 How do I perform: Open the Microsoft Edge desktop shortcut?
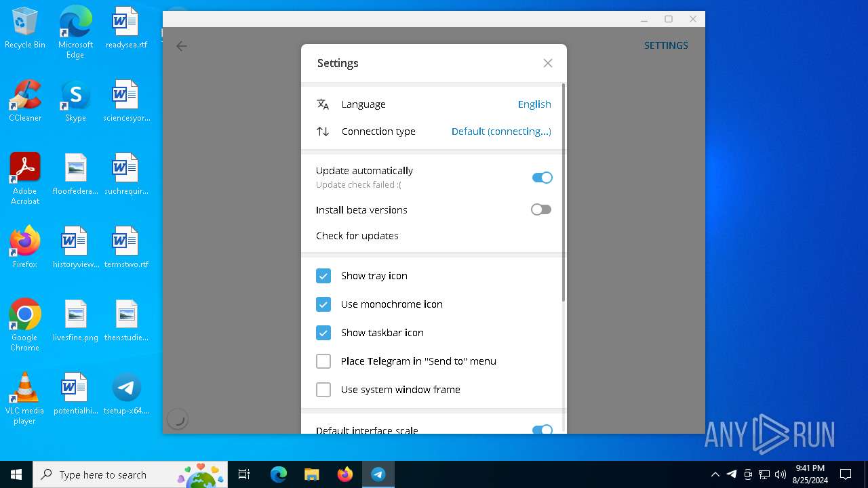tap(75, 33)
